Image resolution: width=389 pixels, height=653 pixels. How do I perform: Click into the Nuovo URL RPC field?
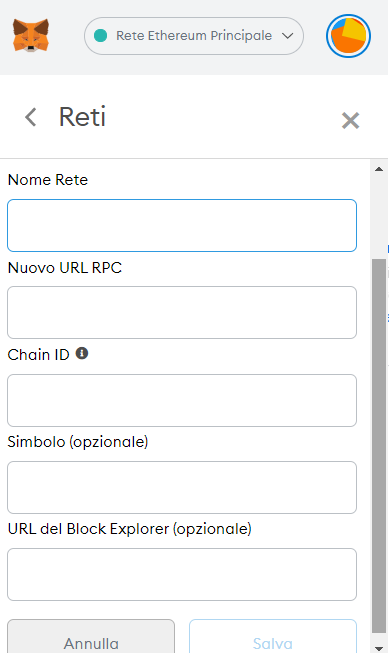click(x=182, y=312)
